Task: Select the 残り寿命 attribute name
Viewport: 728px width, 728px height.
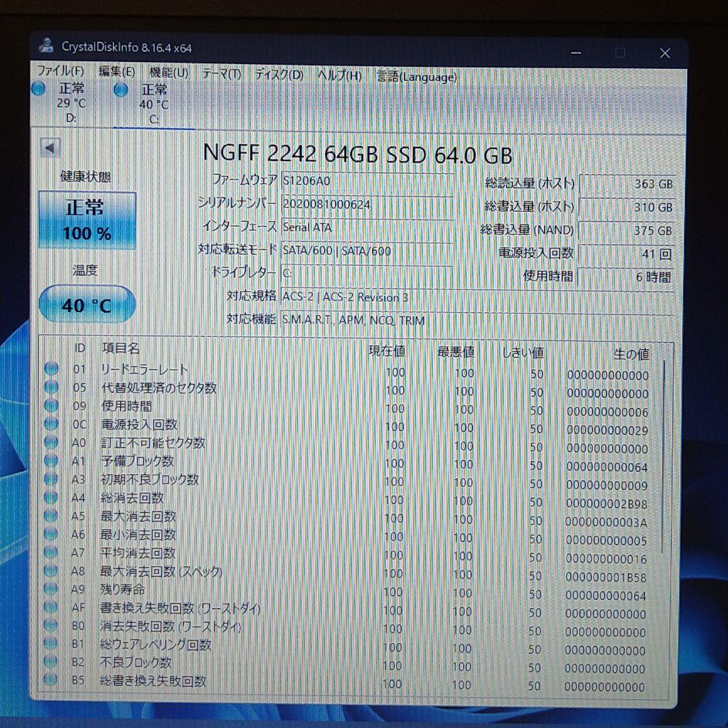Action: 123,589
